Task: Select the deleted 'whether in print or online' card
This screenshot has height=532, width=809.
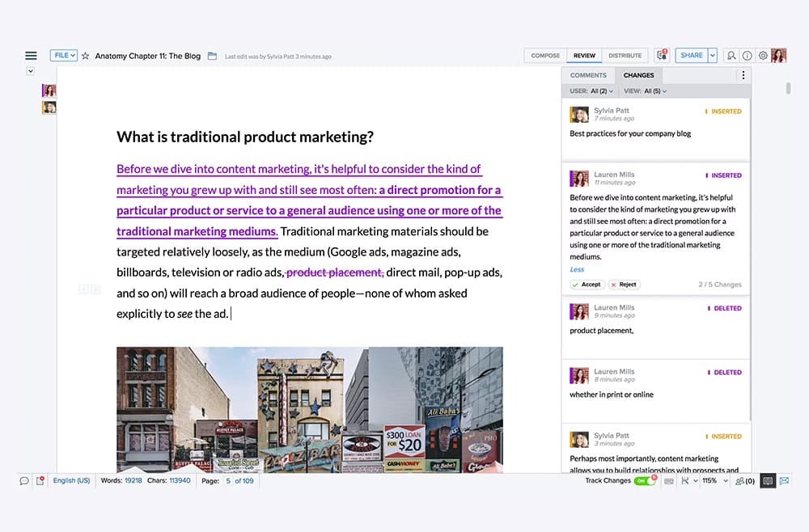Action: pos(655,391)
